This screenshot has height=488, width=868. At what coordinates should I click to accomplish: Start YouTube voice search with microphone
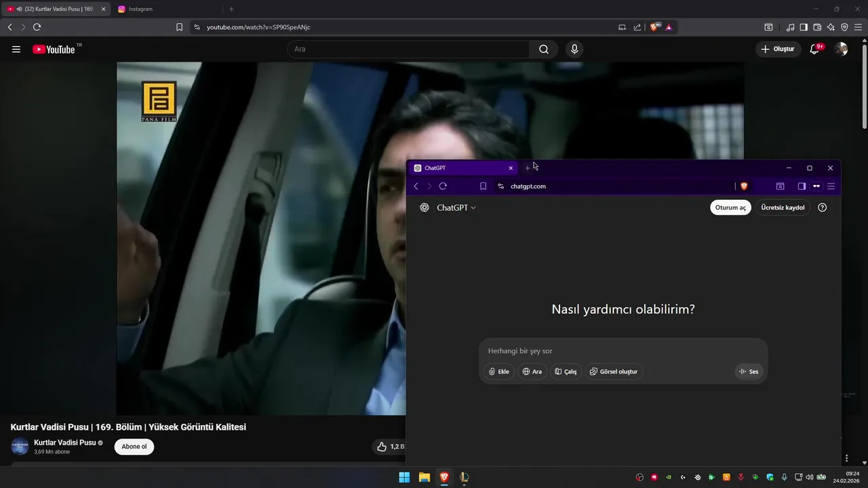point(574,49)
